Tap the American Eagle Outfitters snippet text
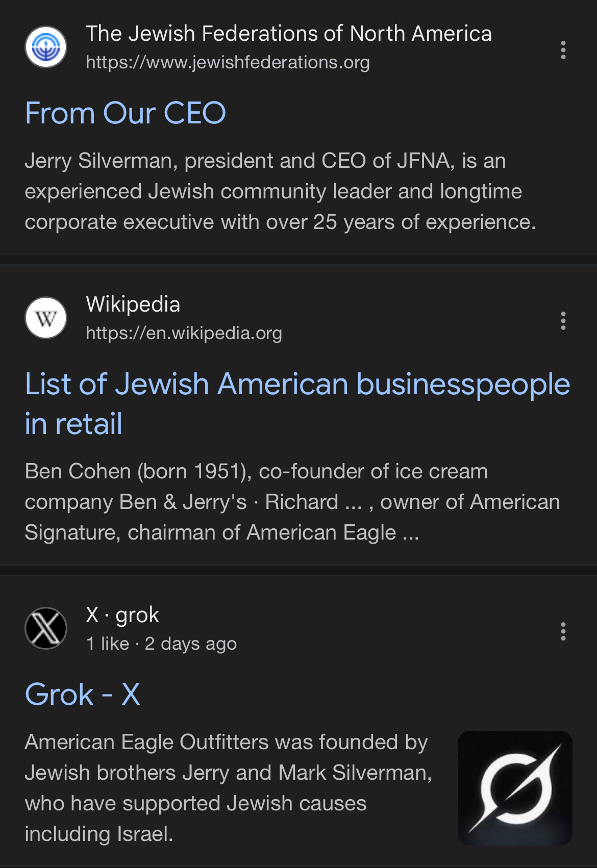This screenshot has width=597, height=868. click(228, 788)
